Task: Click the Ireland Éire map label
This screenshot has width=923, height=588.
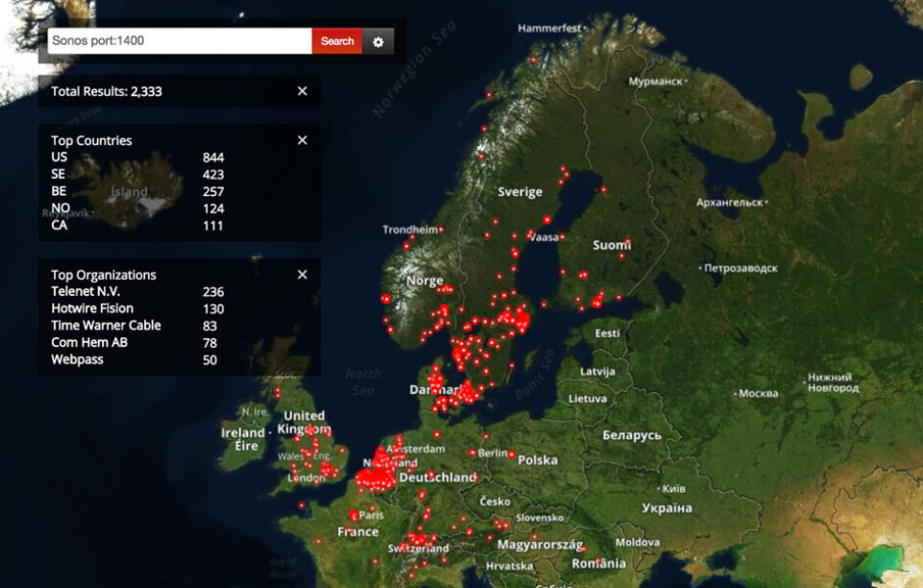Action: [x=243, y=439]
